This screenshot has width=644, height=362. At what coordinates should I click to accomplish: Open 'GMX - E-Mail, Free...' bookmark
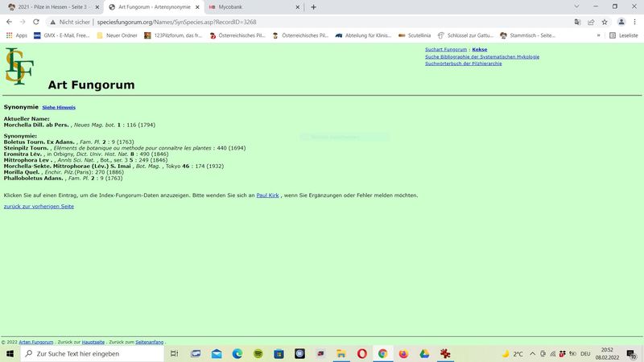[62, 35]
